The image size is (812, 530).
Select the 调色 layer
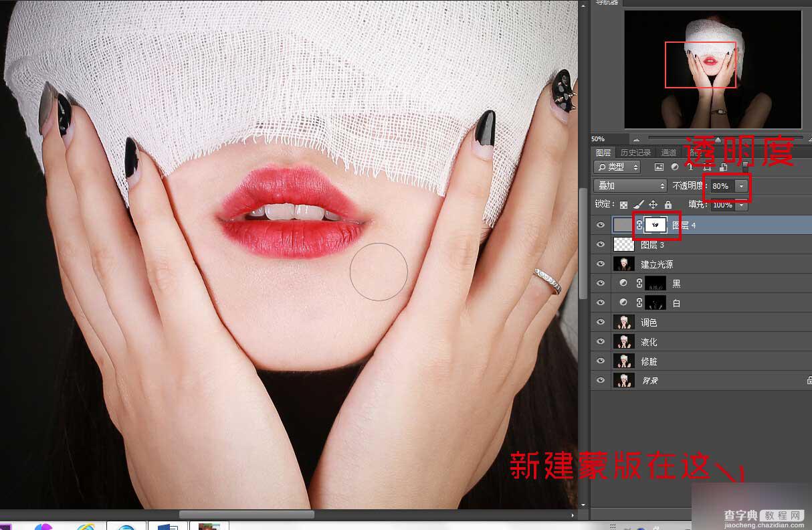pos(701,323)
